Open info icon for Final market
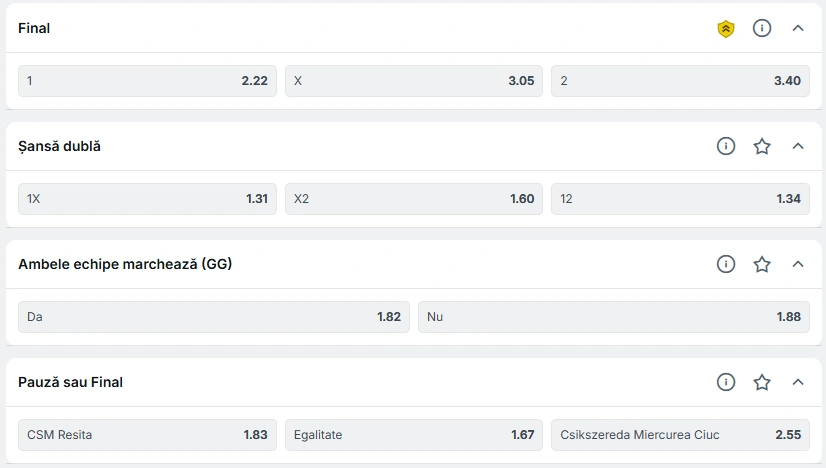Screen dimensions: 826x468 point(762,28)
